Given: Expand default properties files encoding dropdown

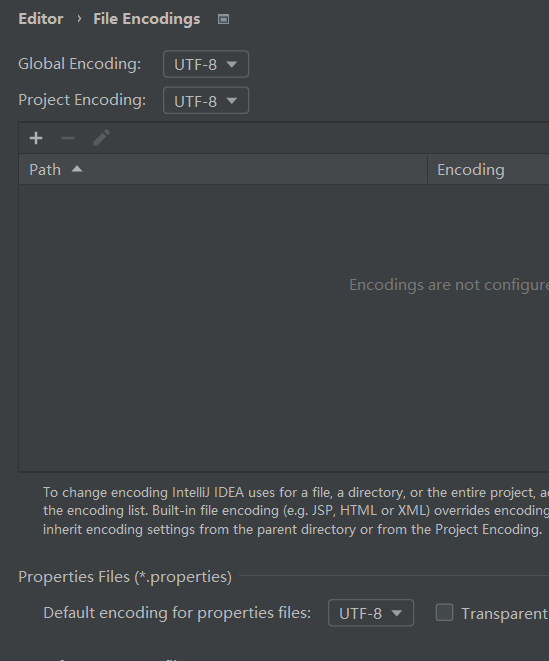Looking at the screenshot, I should point(371,613).
